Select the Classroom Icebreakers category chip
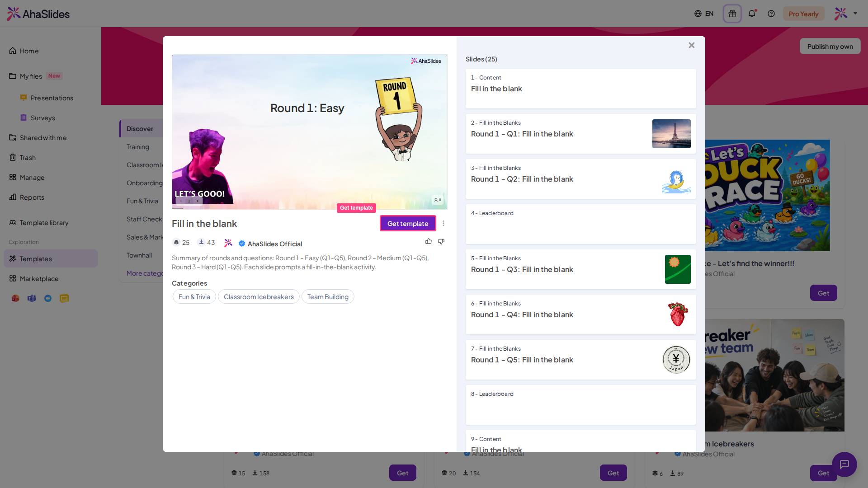The height and width of the screenshot is (488, 868). click(259, 296)
